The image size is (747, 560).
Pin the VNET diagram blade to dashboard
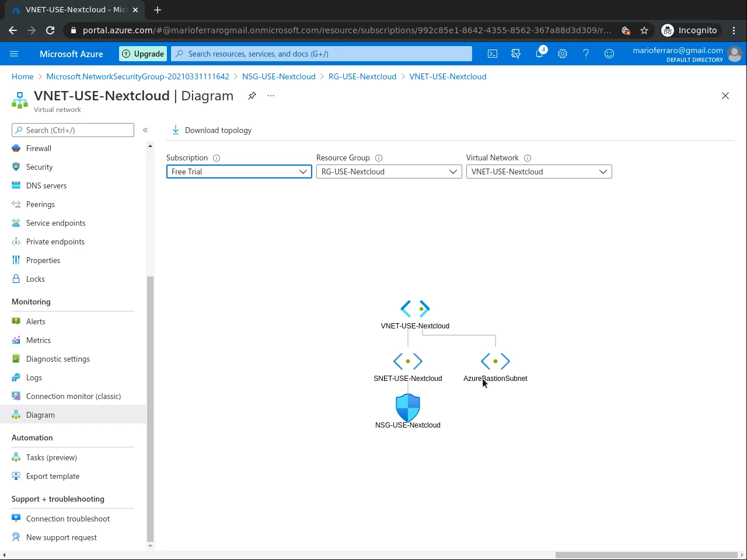point(252,96)
